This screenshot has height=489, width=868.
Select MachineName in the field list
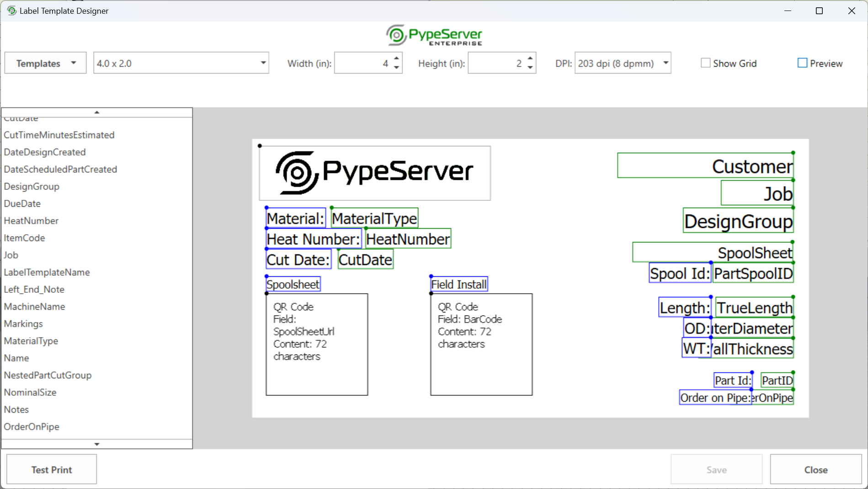(x=35, y=306)
